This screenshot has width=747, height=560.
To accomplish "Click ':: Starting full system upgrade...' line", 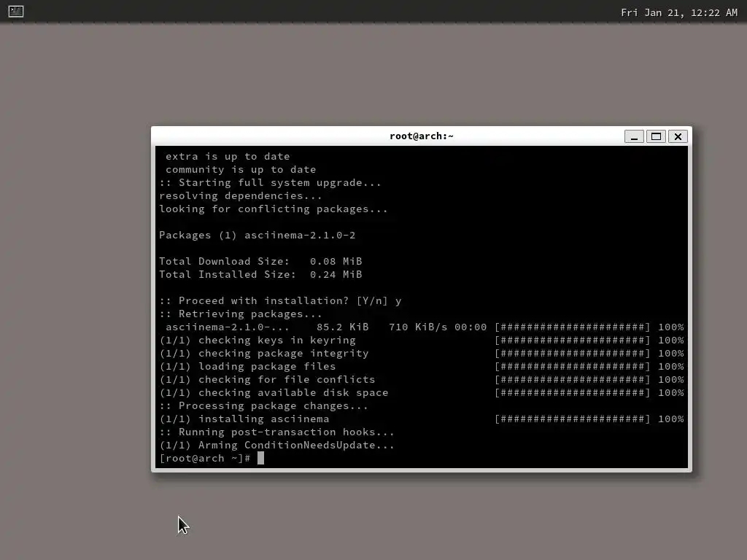I will pyautogui.click(x=270, y=183).
